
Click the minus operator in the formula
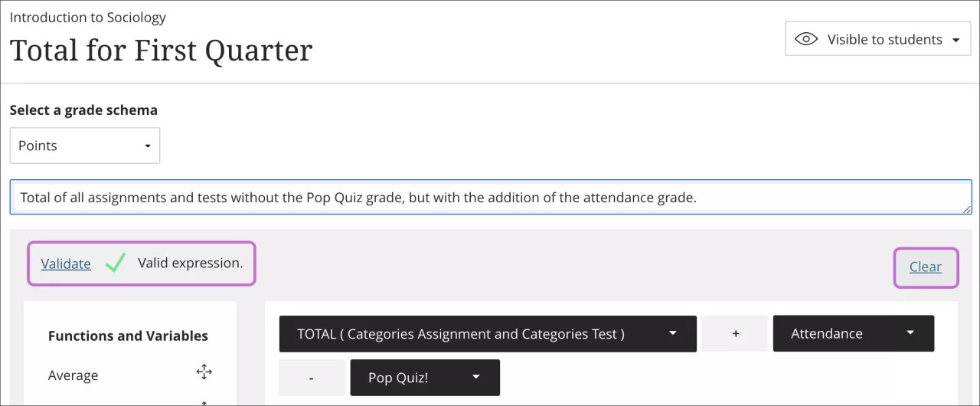[x=312, y=378]
